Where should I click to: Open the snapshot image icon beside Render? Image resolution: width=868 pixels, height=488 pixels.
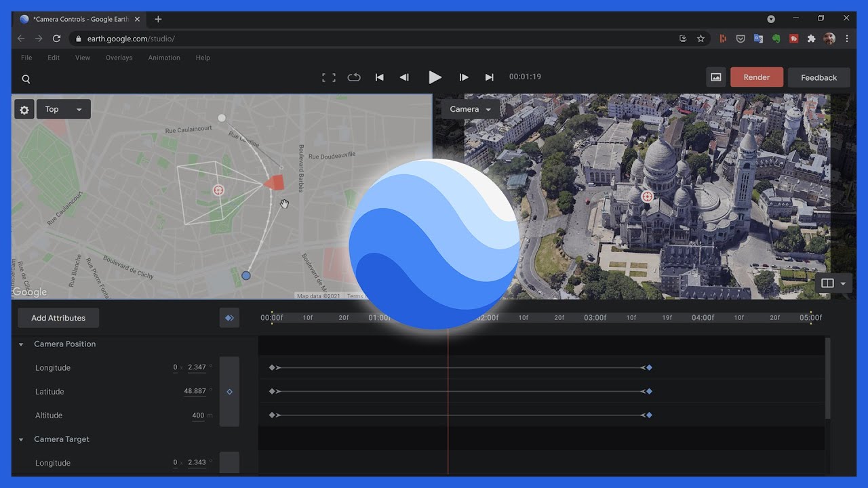716,77
